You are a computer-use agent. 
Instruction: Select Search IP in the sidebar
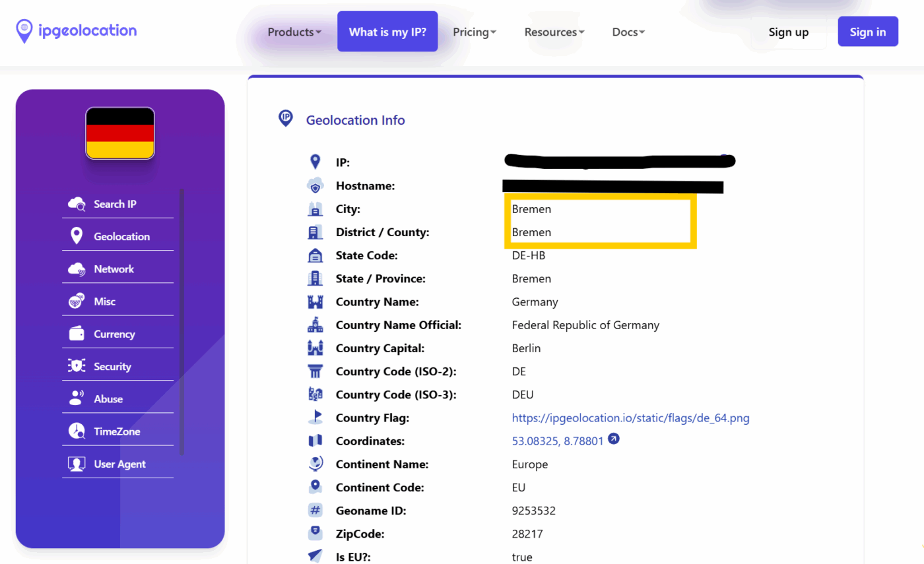(x=115, y=204)
